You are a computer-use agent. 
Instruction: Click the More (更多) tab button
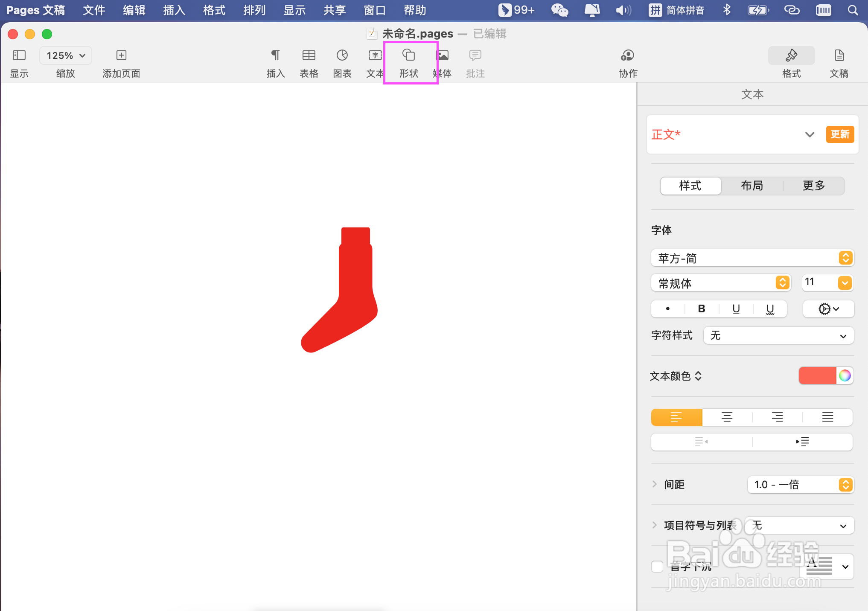[813, 186]
